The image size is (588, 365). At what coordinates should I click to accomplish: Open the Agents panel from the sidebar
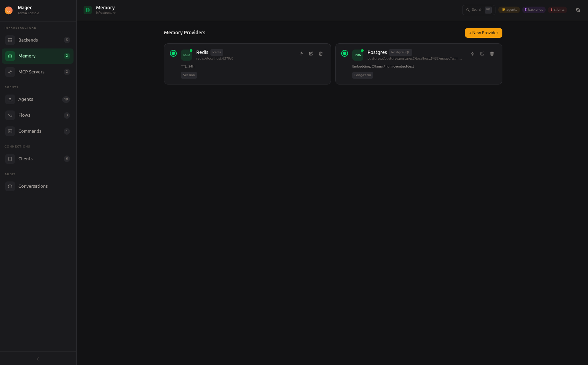point(26,99)
